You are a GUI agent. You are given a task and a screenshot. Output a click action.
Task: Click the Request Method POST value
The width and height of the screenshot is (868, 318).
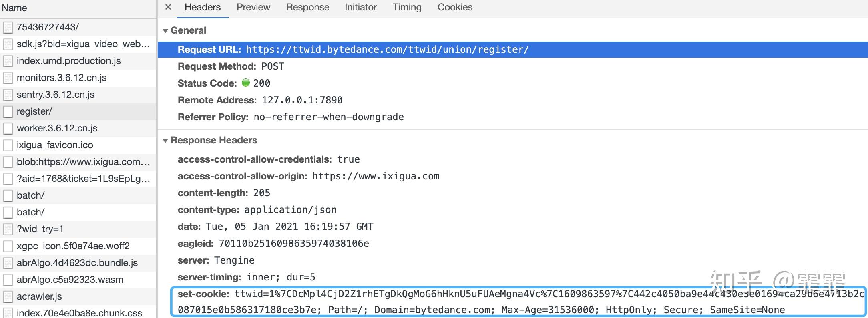point(273,66)
